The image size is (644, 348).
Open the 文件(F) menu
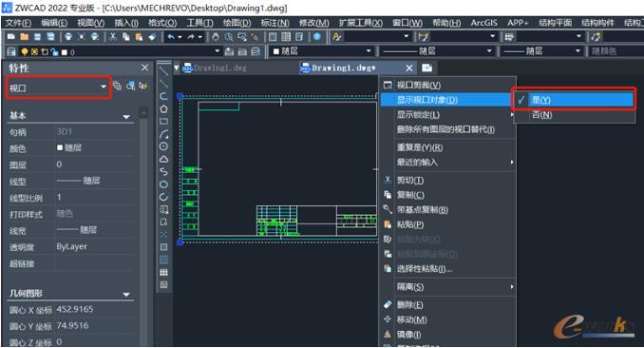click(x=18, y=23)
